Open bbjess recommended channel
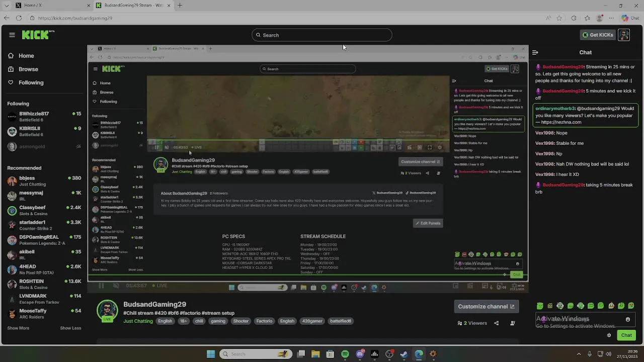Image resolution: width=644 pixels, height=362 pixels. (x=44, y=181)
